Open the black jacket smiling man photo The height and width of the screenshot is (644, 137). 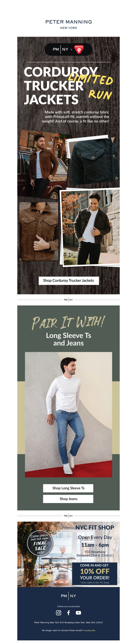point(90,227)
